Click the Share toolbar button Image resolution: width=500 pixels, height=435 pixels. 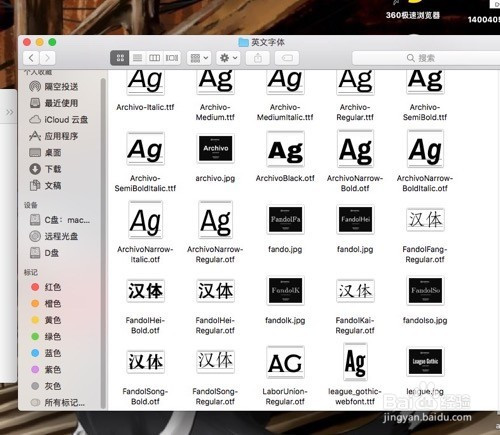pos(258,58)
